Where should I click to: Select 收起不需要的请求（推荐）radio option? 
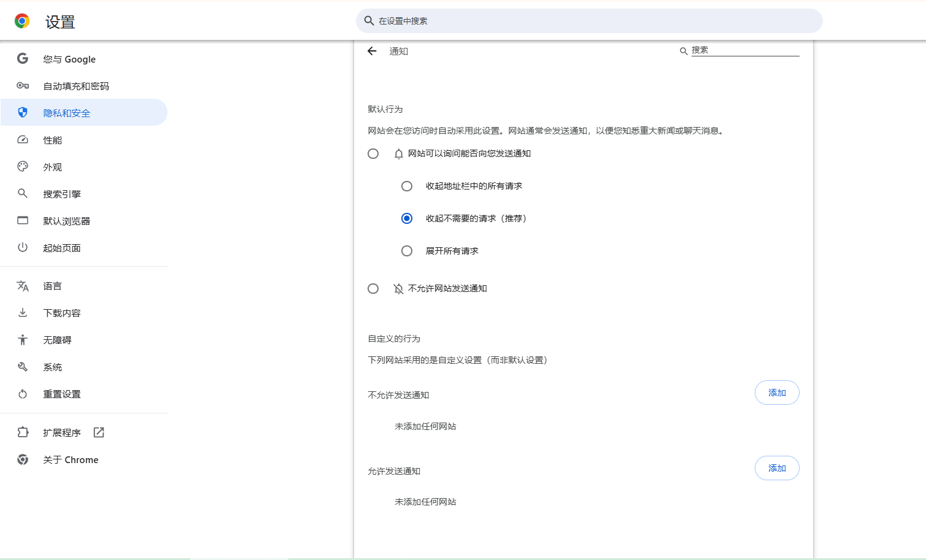pyautogui.click(x=407, y=218)
